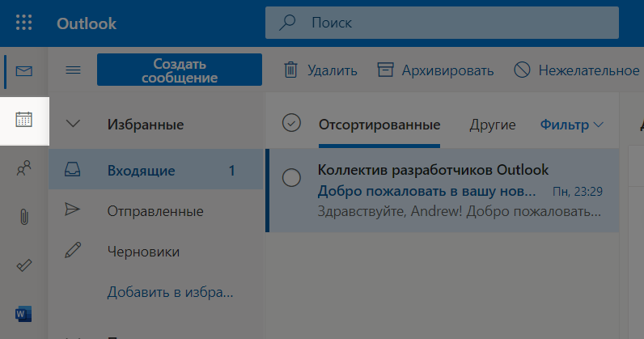Focus the Поиск search field
This screenshot has height=339, width=644.
pos(442,23)
